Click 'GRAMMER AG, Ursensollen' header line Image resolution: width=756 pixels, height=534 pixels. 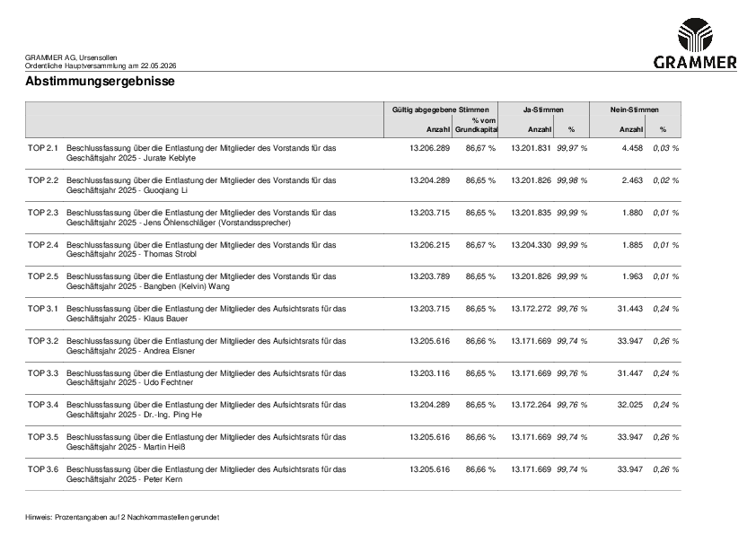tap(71, 57)
